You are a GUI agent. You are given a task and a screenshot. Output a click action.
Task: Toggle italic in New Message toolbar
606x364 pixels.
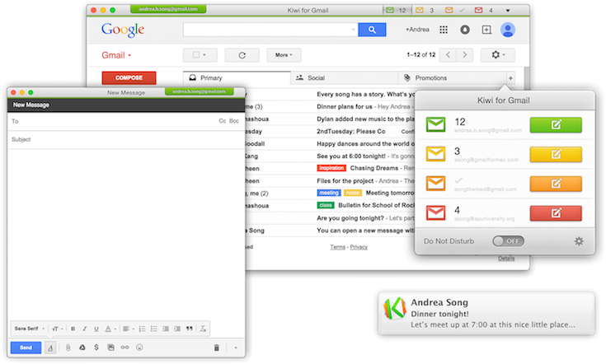coord(84,329)
